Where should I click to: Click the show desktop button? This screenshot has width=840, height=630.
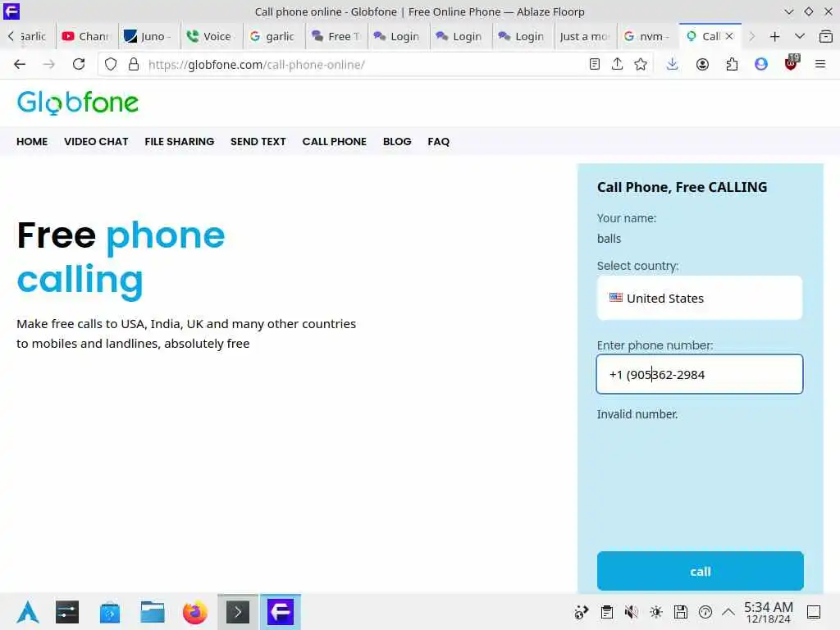[814, 612]
